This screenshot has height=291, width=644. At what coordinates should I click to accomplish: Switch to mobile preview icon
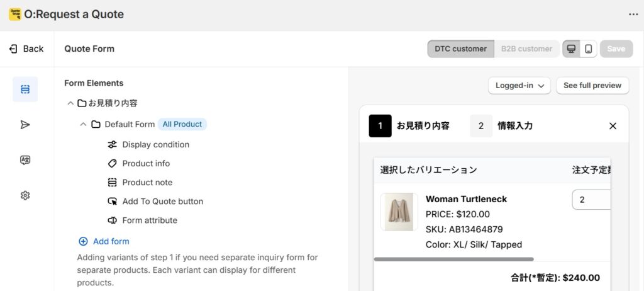[x=589, y=48]
